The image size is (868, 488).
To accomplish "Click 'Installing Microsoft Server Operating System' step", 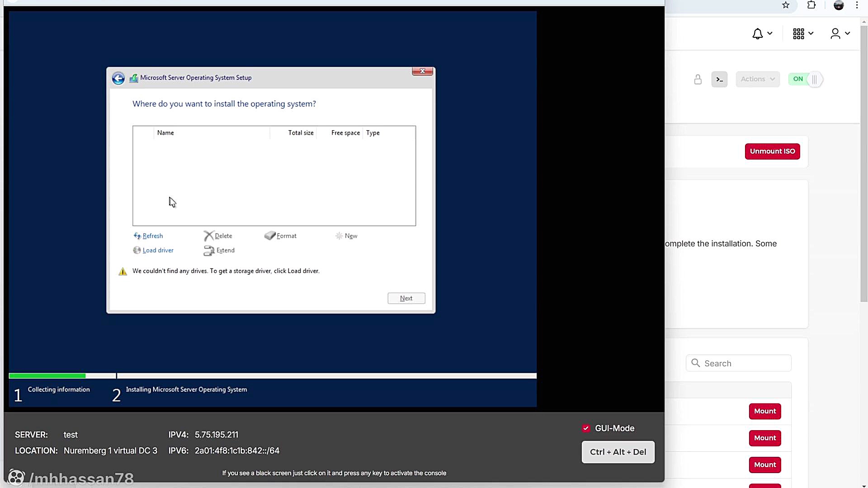I will (x=186, y=389).
